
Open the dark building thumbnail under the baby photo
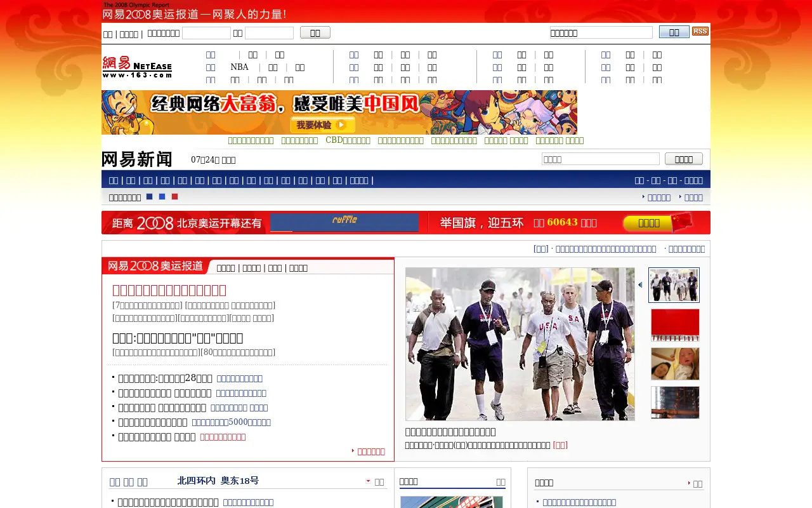pos(675,403)
